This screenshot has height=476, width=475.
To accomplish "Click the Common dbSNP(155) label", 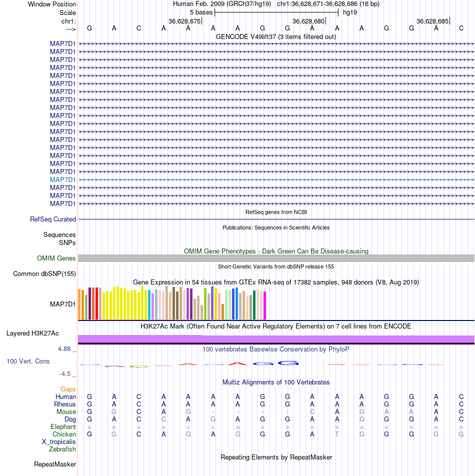I will click(44, 274).
